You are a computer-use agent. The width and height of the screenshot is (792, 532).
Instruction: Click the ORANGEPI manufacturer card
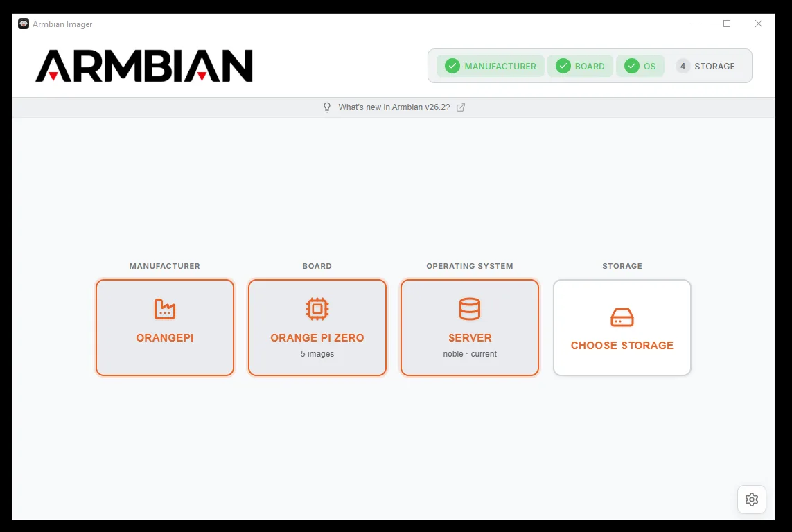pos(165,328)
